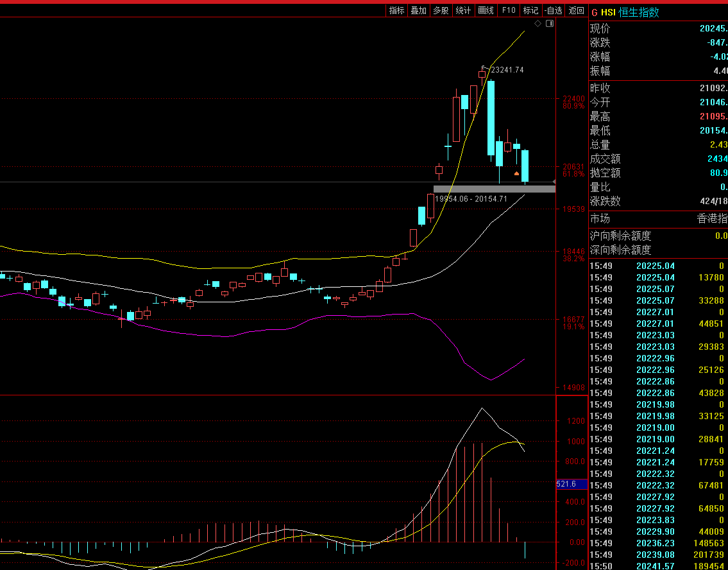Click the red G icon beside HSI

[x=594, y=12]
